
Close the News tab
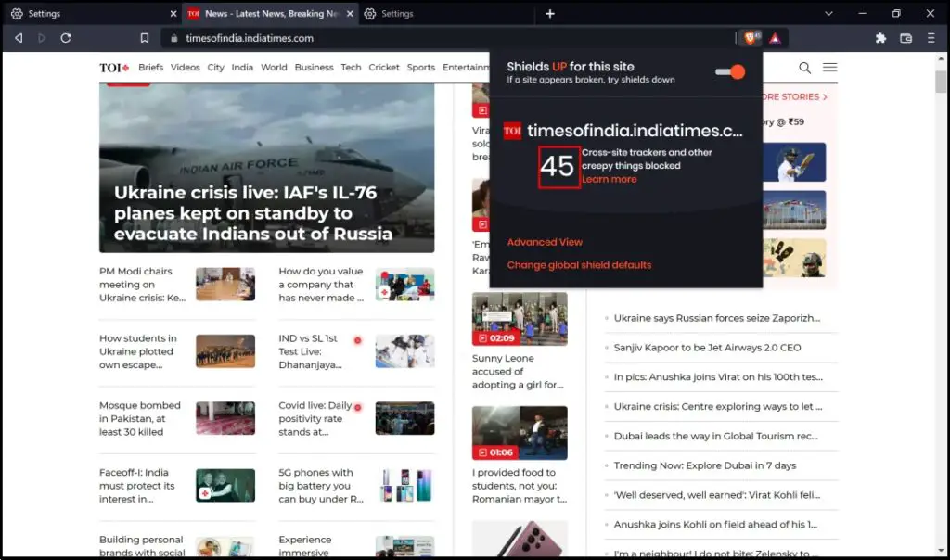[x=350, y=13]
